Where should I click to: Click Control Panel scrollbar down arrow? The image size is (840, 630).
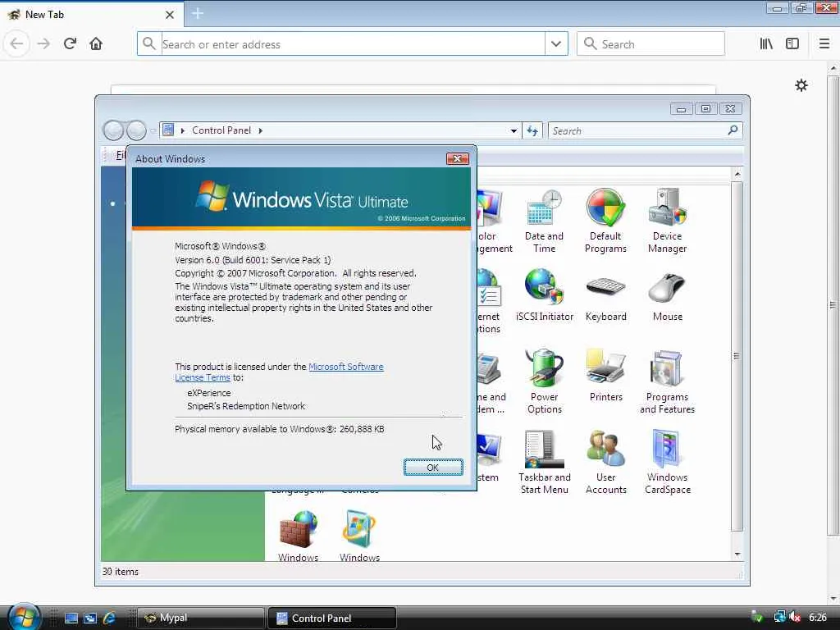click(x=737, y=554)
